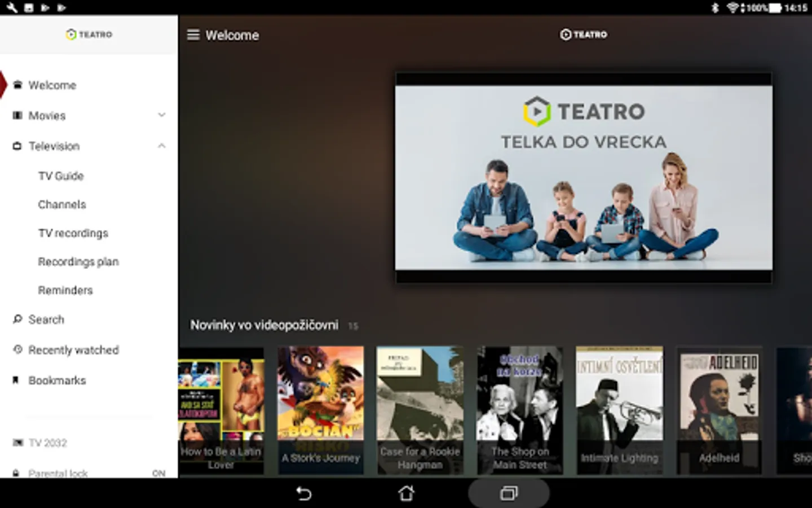The width and height of the screenshot is (812, 508).
Task: Click the Bookmarks flag icon
Action: (x=16, y=380)
